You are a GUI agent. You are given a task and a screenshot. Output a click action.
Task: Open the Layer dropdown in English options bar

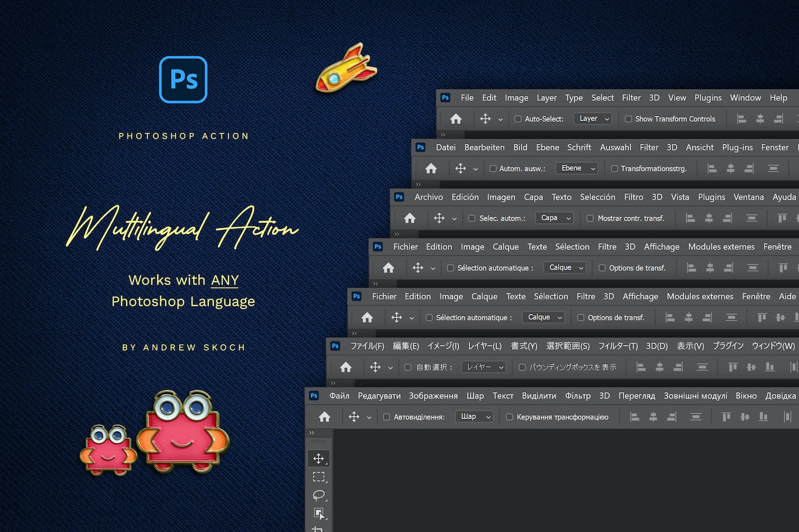(593, 119)
